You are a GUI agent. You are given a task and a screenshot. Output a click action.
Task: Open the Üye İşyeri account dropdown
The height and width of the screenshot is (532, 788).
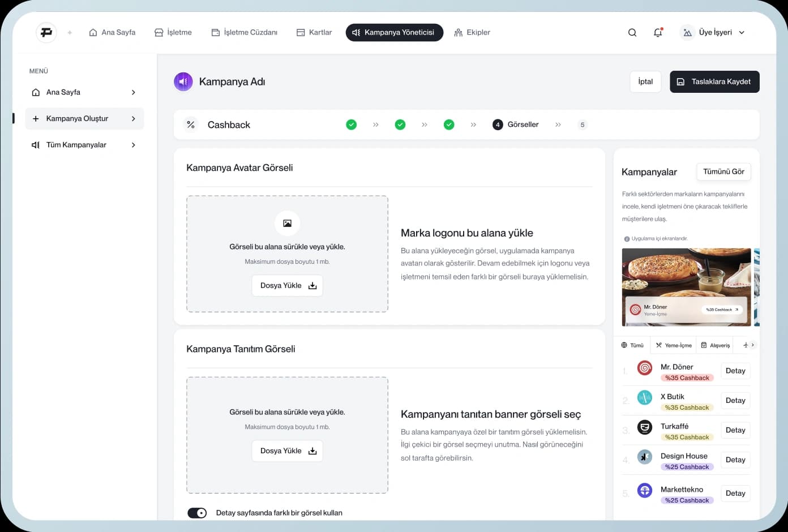tap(714, 33)
